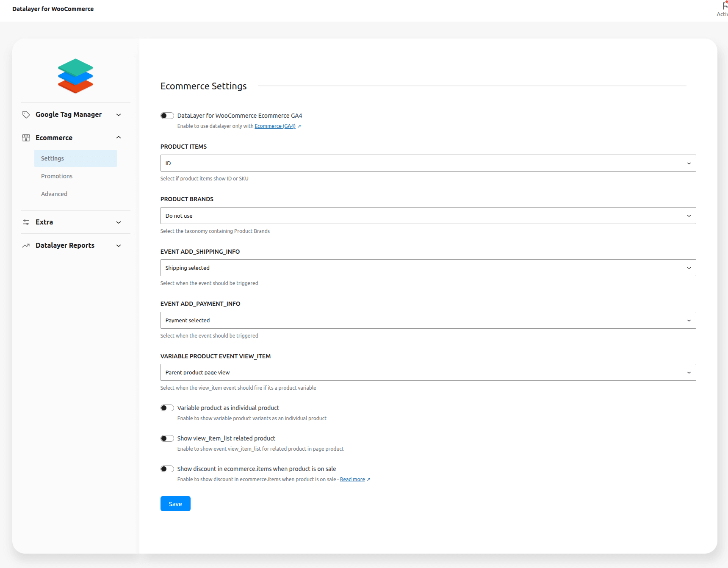728x568 pixels.
Task: Click the Datalayer stacked layers logo
Action: click(x=75, y=76)
